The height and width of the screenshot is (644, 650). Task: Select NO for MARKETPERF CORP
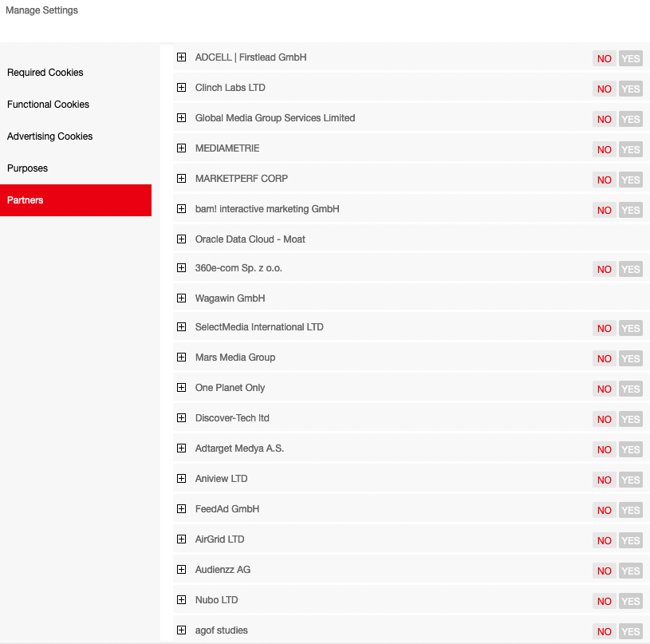605,180
